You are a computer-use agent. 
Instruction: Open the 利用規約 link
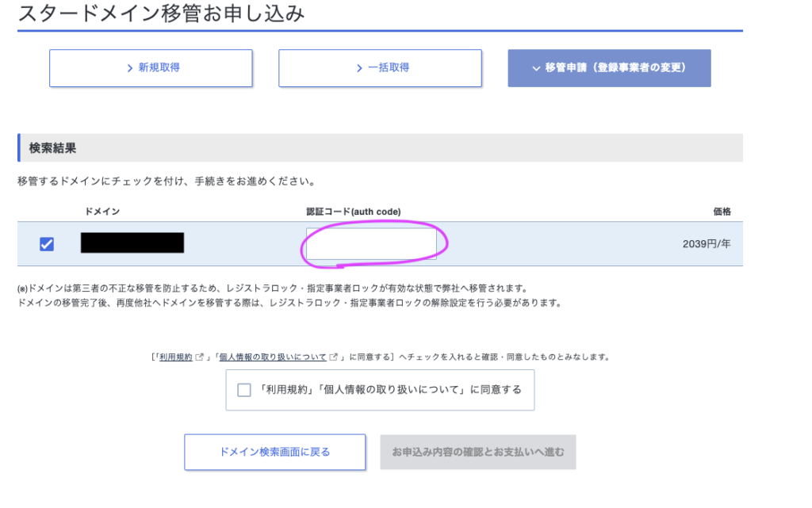click(175, 357)
